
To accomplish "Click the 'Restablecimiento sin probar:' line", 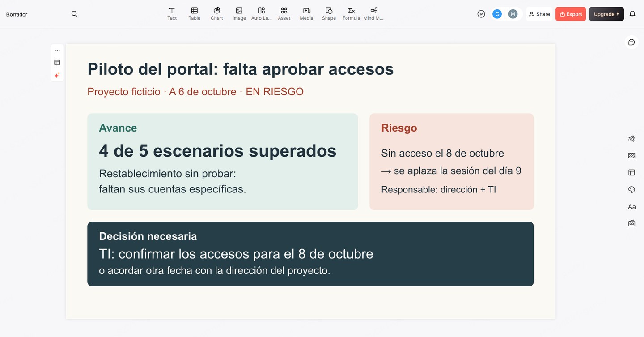I will (x=167, y=174).
